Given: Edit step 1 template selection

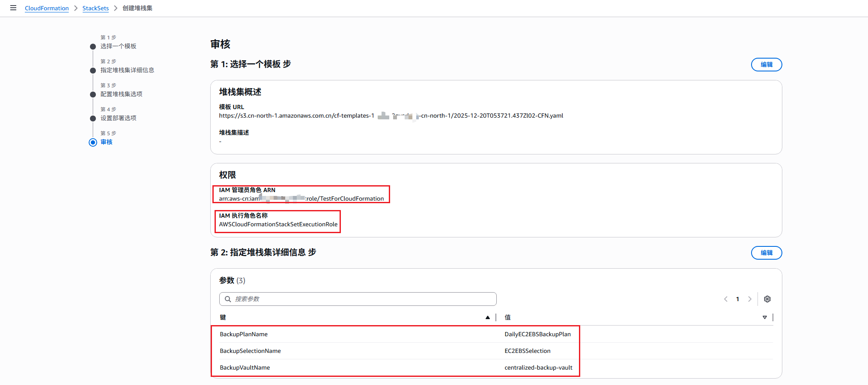Looking at the screenshot, I should (x=766, y=65).
